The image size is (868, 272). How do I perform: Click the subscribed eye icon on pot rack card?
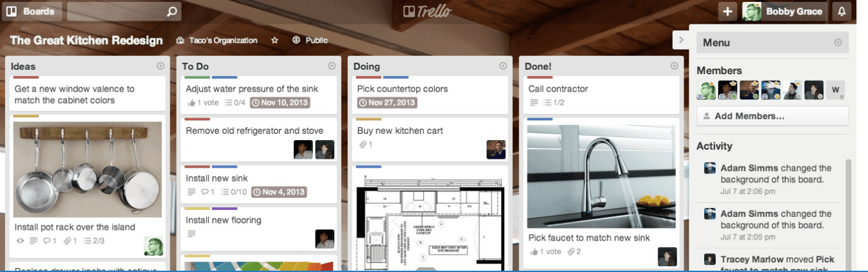[x=19, y=241]
